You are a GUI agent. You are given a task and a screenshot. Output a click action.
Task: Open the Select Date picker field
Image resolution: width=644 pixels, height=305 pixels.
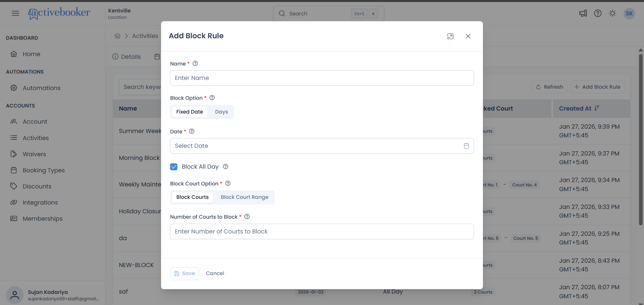point(322,146)
